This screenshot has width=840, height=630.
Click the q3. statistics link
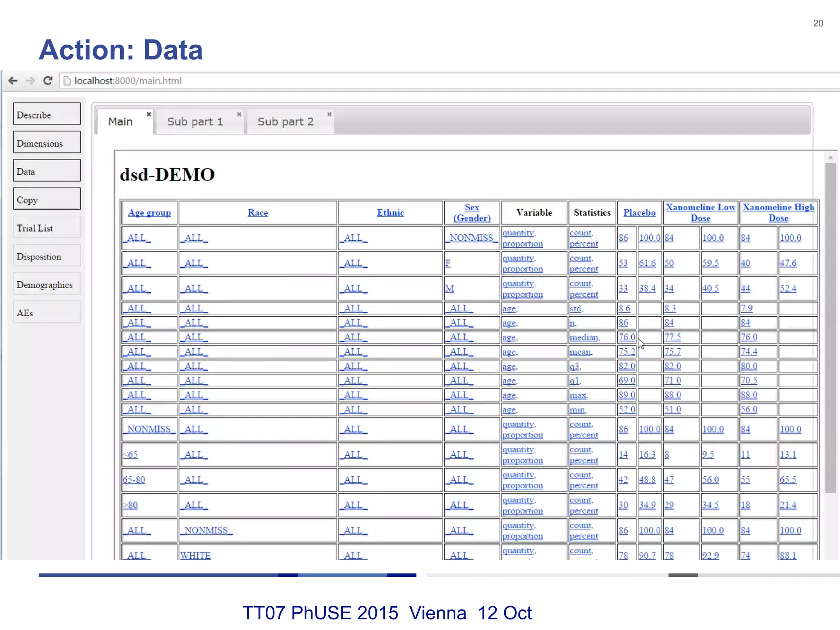tap(575, 366)
